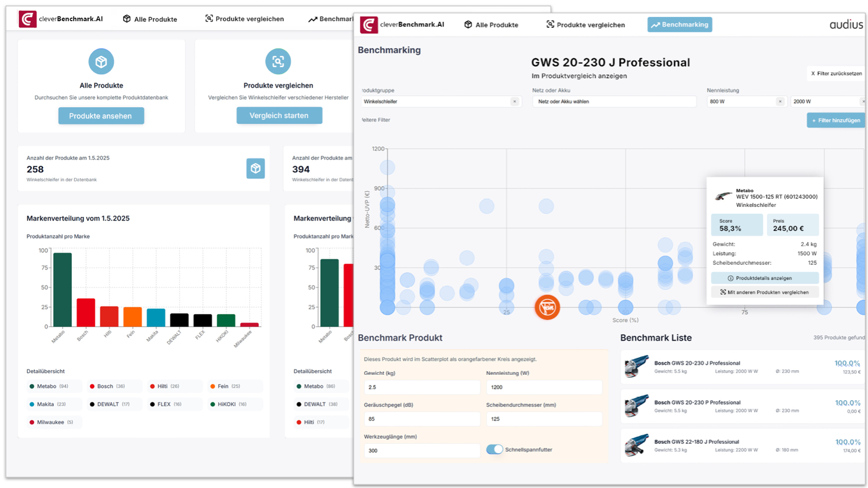Open Alle Produkte in front window navigation

[x=491, y=25]
